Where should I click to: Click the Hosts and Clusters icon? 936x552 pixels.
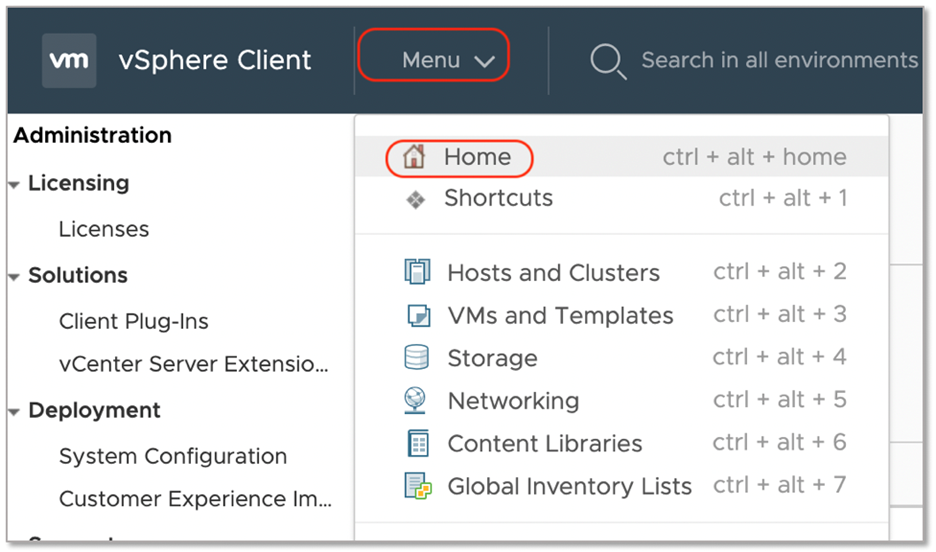(417, 272)
